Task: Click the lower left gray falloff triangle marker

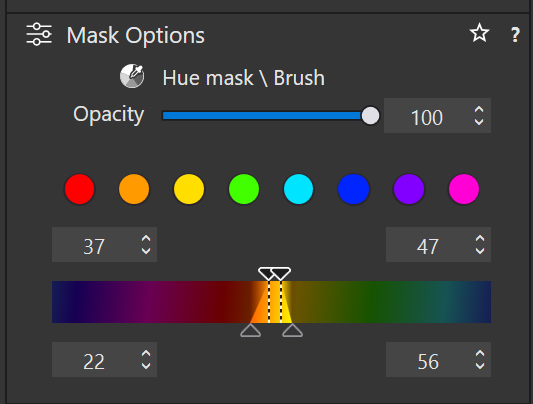Action: click(251, 330)
